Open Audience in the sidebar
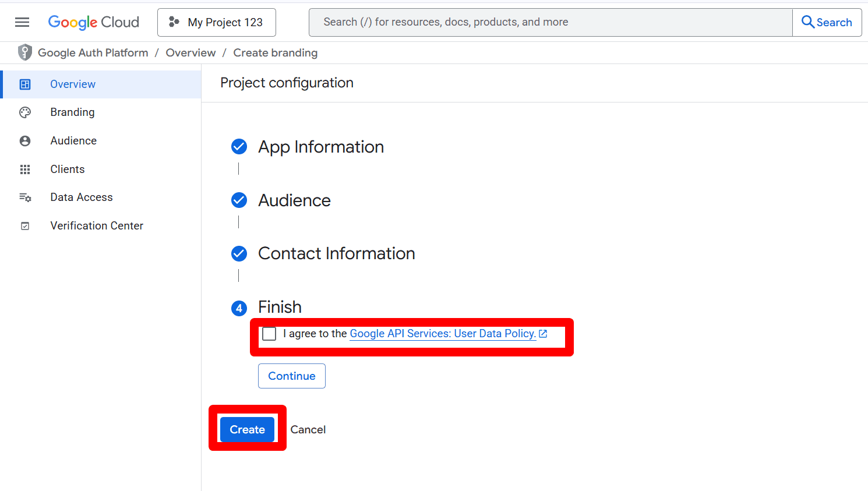868x491 pixels. [101, 141]
